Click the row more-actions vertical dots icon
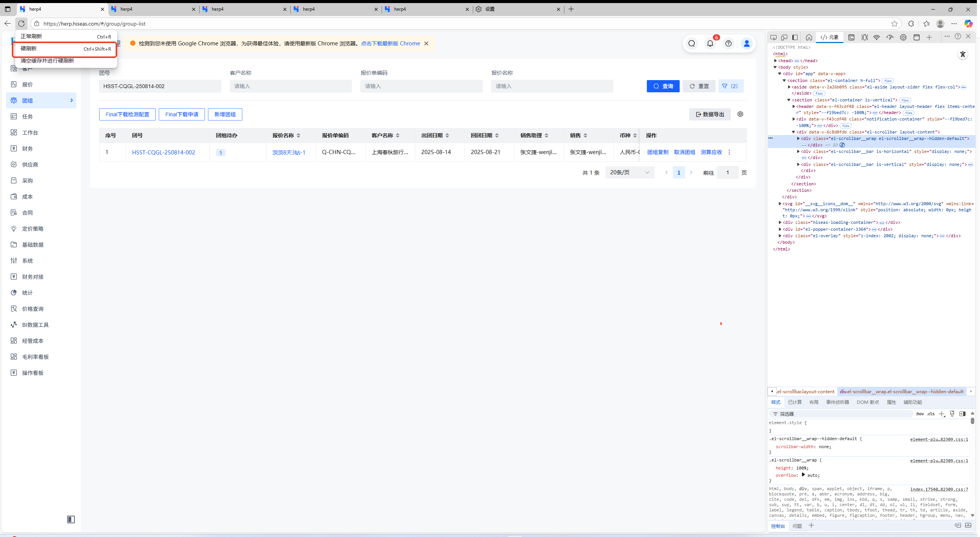Viewport: 980px width, 537px height. coord(729,152)
